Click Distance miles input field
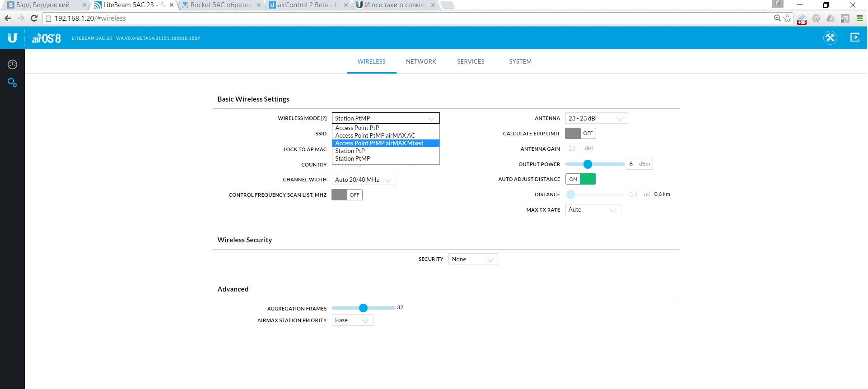The height and width of the screenshot is (389, 868). 639,194
